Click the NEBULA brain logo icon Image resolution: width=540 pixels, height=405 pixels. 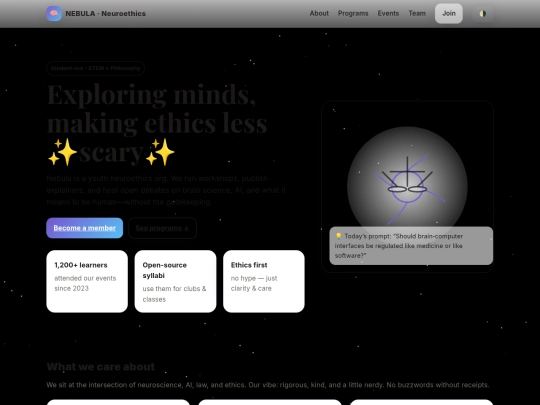coord(54,13)
